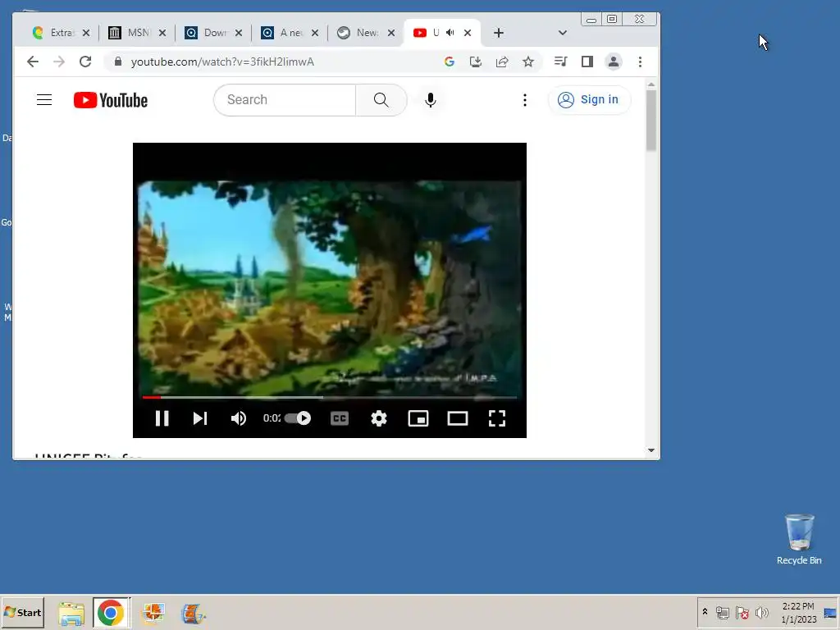840x630 pixels.
Task: Open the Google icon in address bar
Action: pos(450,62)
